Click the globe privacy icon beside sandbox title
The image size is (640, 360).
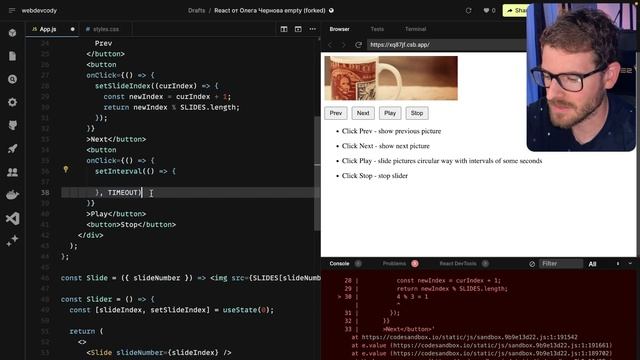331,11
